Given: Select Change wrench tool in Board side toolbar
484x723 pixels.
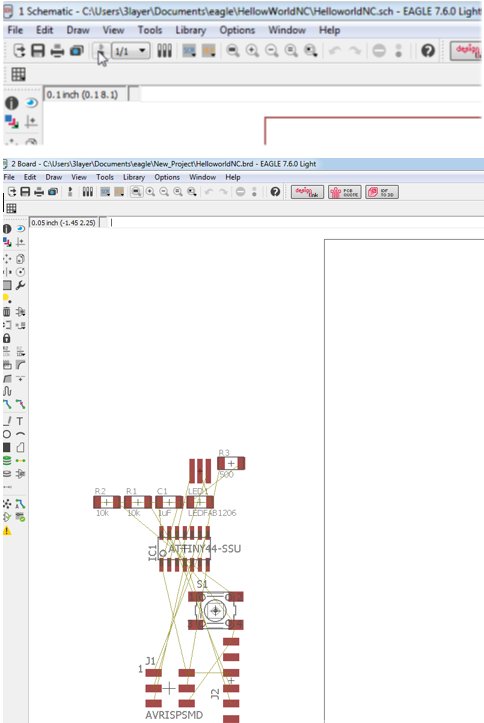Looking at the screenshot, I should coord(20,285).
